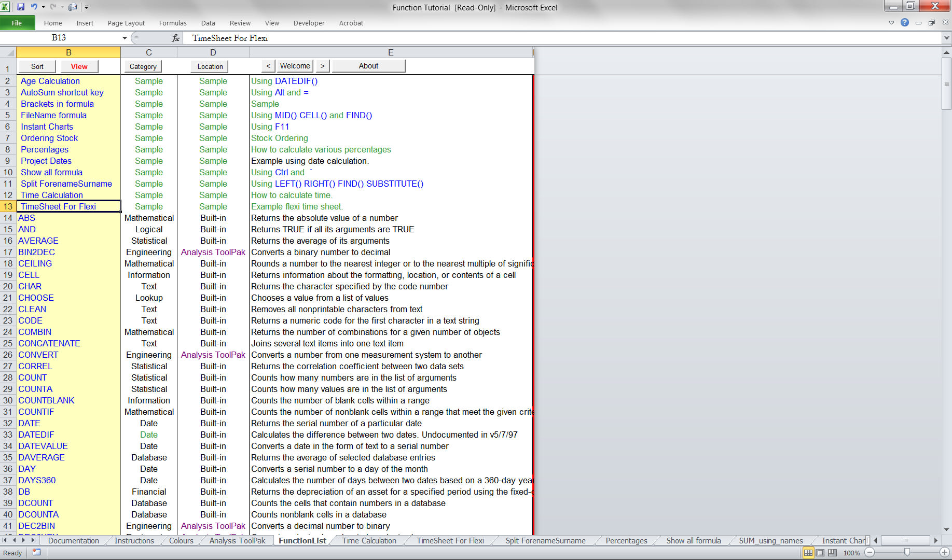Click the About button

(x=368, y=66)
